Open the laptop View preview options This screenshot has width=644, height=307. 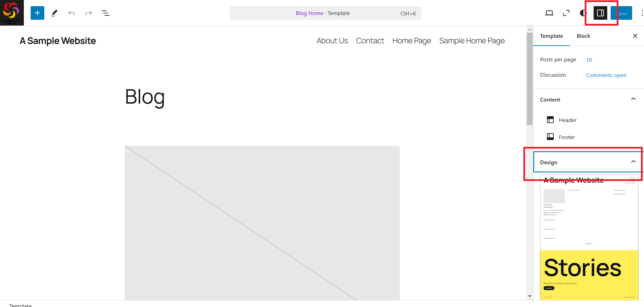549,13
